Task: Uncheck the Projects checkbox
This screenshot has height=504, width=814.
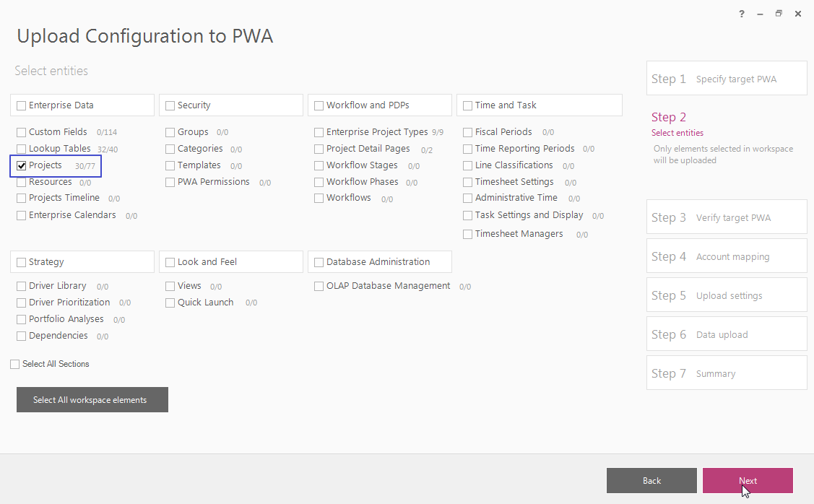Action: pos(21,166)
